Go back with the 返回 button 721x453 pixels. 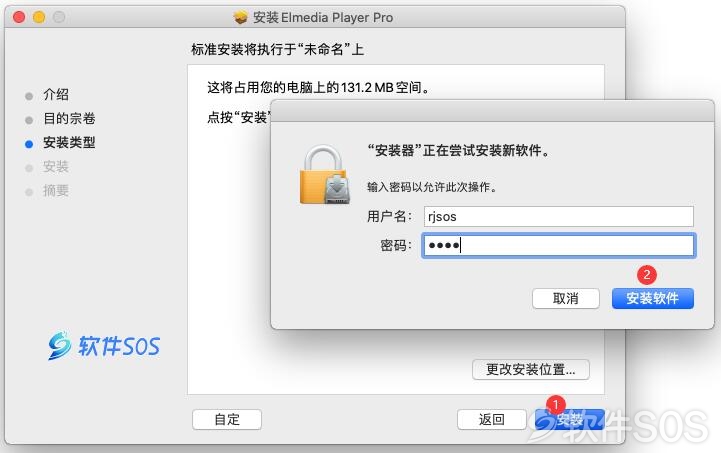(492, 419)
